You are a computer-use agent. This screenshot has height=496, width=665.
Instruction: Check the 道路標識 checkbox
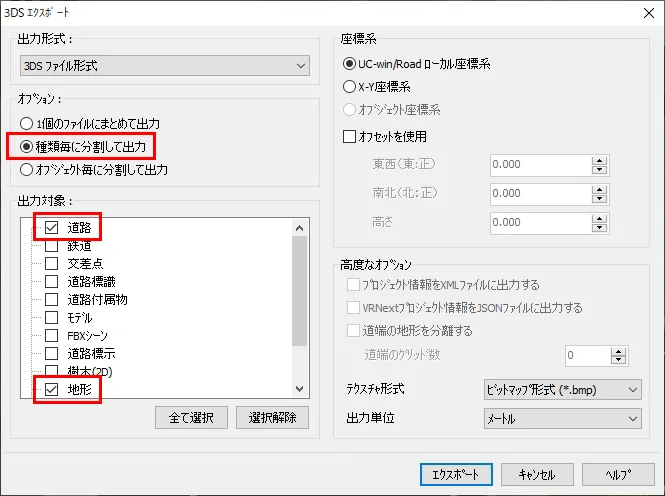coord(51,282)
